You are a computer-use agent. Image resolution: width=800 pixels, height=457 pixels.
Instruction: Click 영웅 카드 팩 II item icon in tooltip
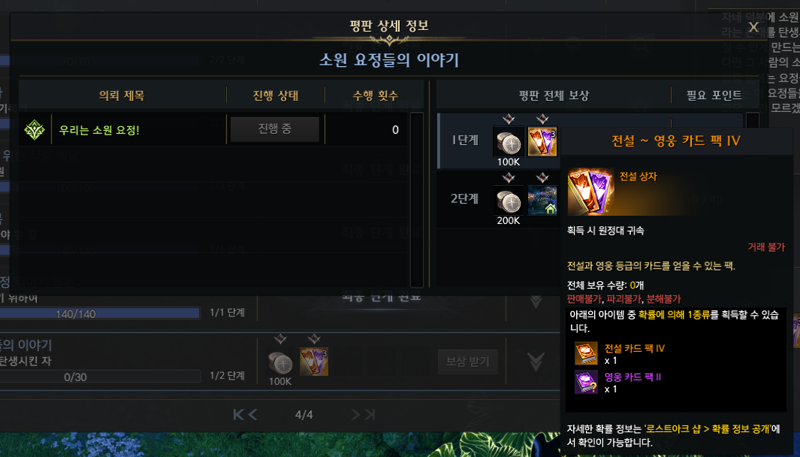[x=586, y=382]
